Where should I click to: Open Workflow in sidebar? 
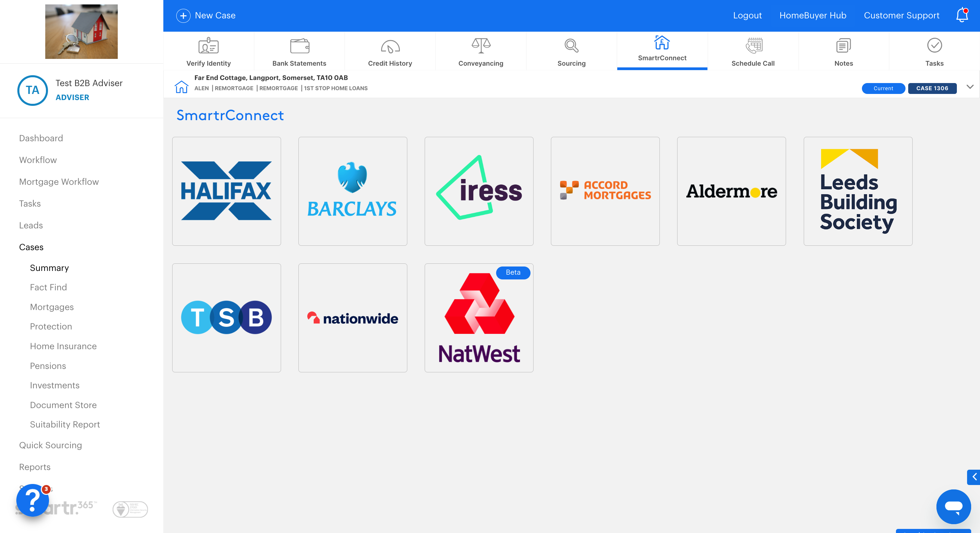pos(38,160)
